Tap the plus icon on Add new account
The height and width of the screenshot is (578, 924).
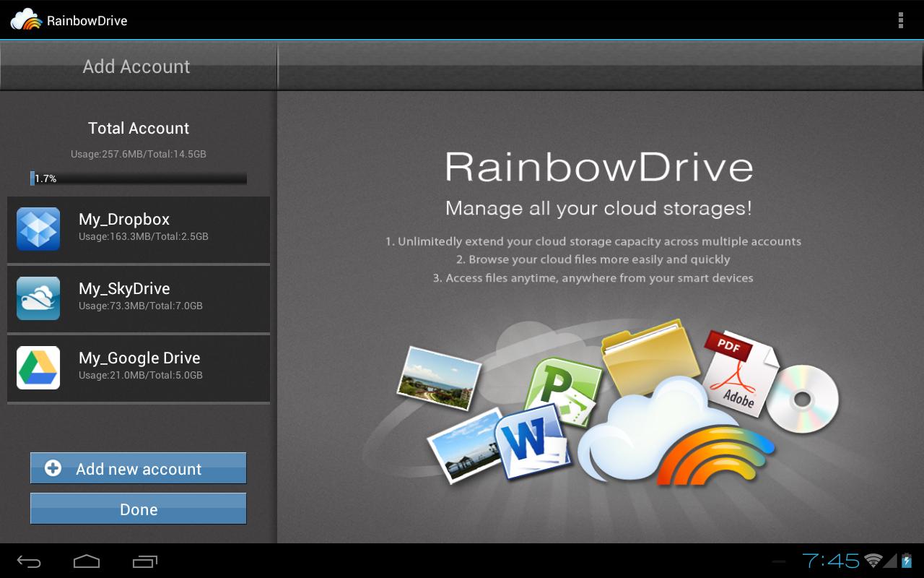53,468
